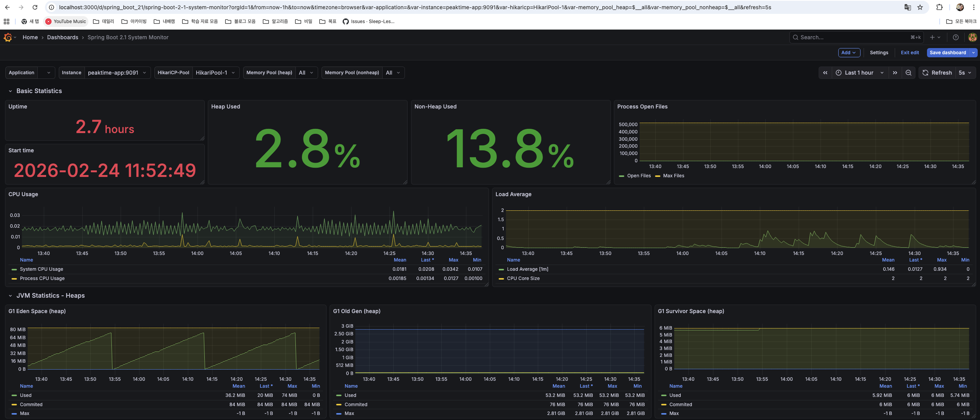Open the Grafana user avatar menu
Image resolution: width=980 pixels, height=420 pixels.
973,37
